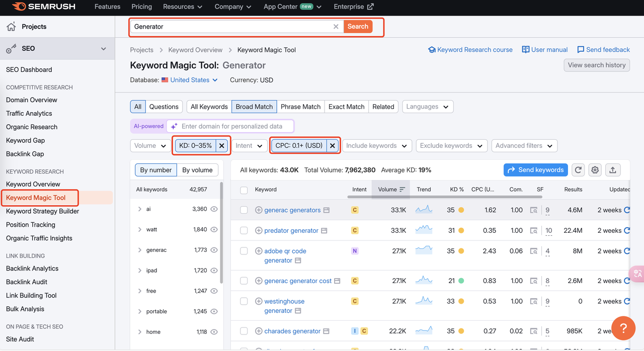Viewport: 644px width, 351px height.
Task: Open the Intent filter dropdown
Action: 249,146
